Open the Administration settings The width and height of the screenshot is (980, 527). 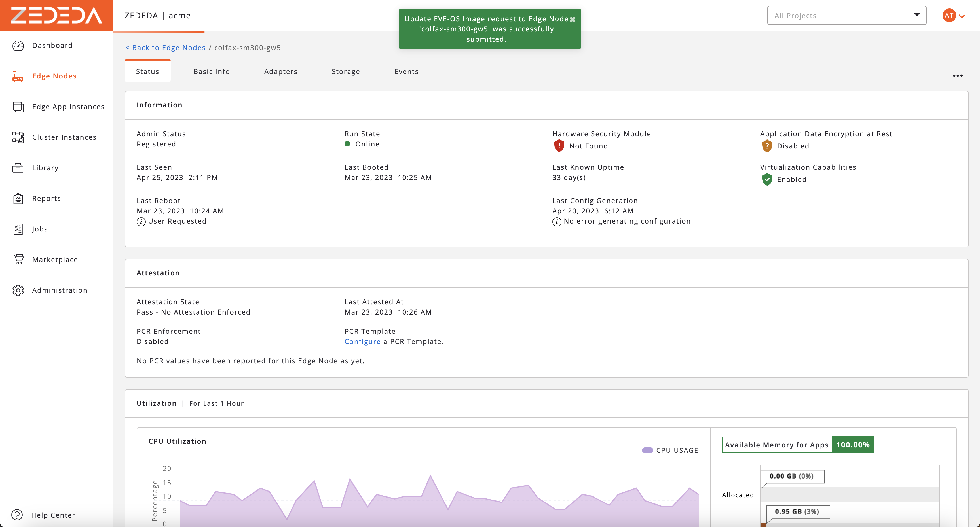pos(59,290)
